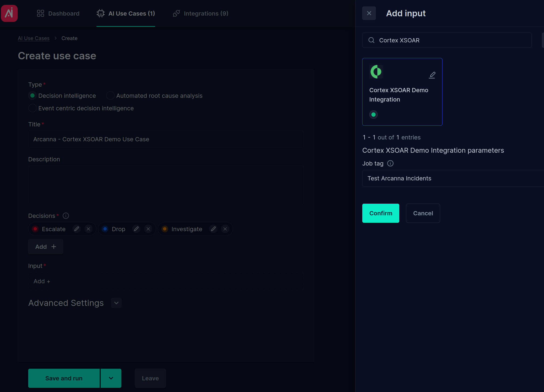
Task: Open the Integrations tab
Action: tap(201, 14)
